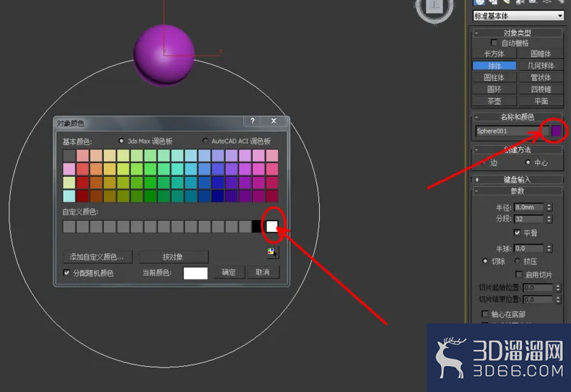571x392 pixels.
Task: Choose the 中心 creation method radio
Action: [528, 162]
